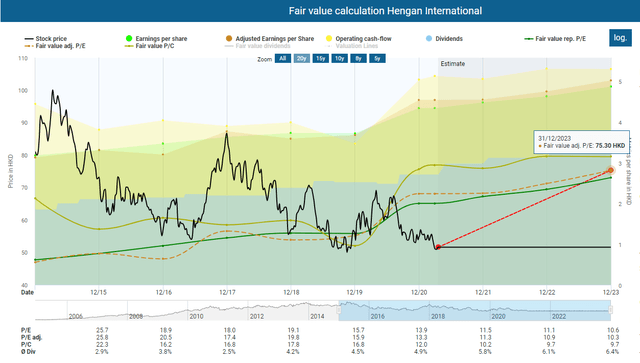Click the 12/15 date axis label

click(x=98, y=292)
